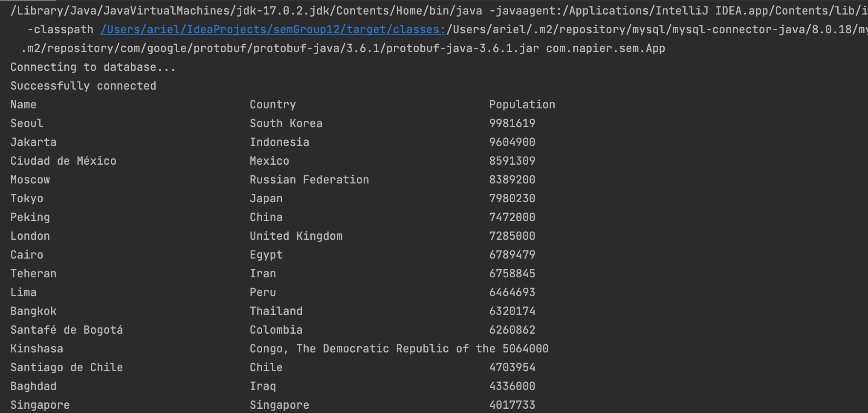Click the city name Baghdad

pyautogui.click(x=33, y=386)
